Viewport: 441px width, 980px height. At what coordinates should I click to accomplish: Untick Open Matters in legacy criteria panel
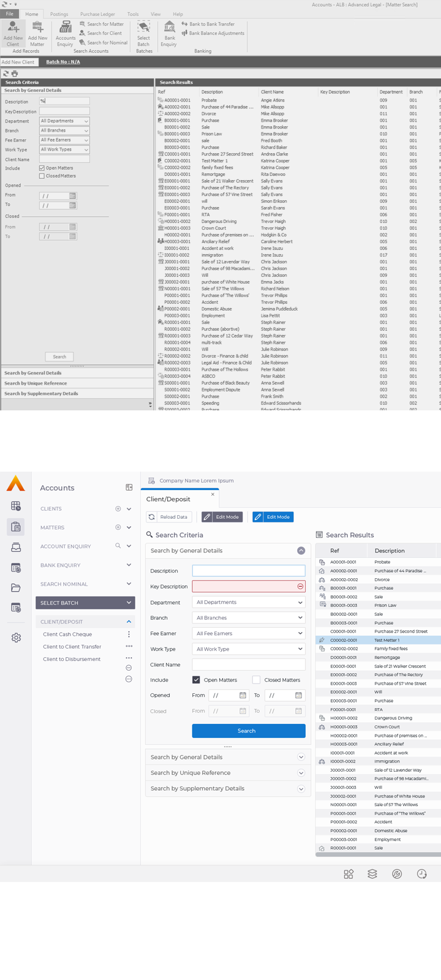[x=42, y=168]
